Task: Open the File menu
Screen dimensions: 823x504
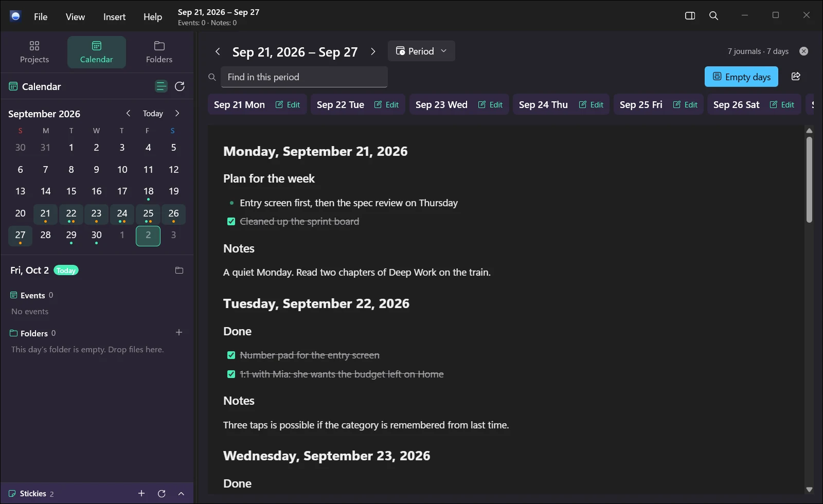Action: pyautogui.click(x=41, y=16)
